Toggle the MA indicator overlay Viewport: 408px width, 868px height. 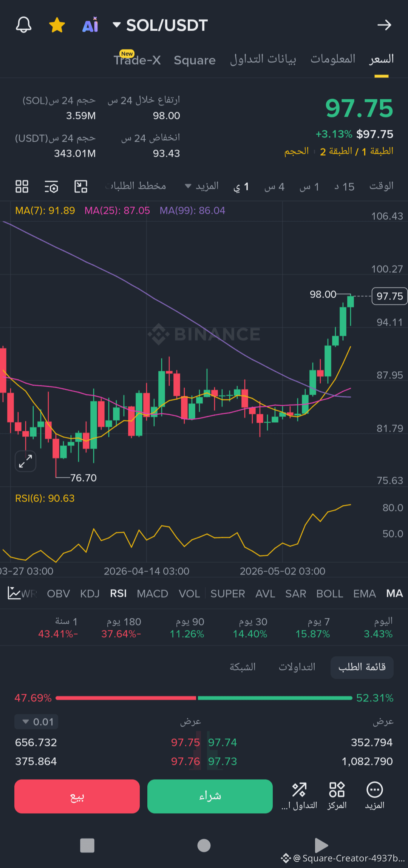tap(394, 594)
